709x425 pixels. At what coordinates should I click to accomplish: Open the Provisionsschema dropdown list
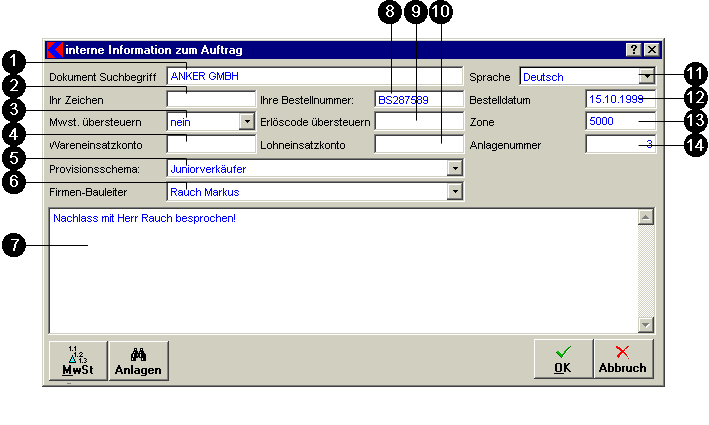click(x=455, y=168)
